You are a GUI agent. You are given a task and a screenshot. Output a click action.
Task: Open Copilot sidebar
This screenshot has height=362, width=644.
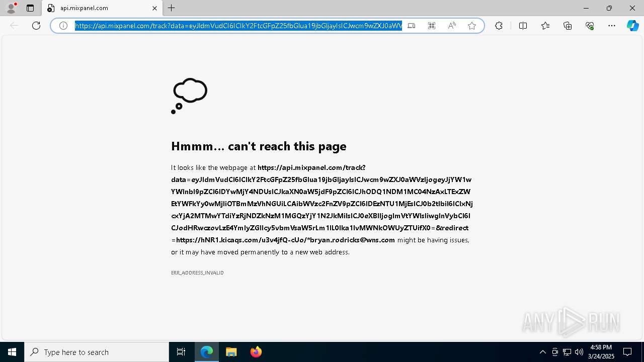tap(632, 26)
